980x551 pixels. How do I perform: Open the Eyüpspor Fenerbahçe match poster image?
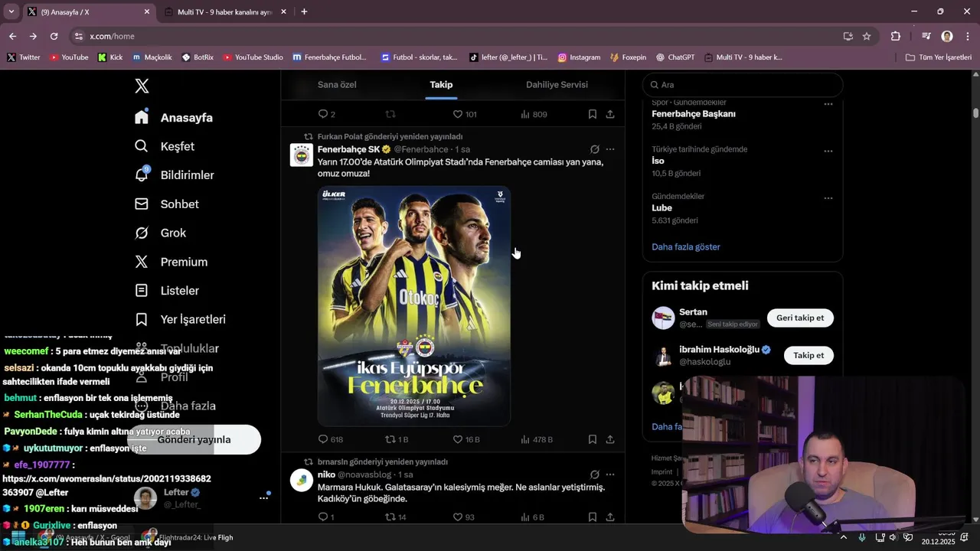[414, 306]
